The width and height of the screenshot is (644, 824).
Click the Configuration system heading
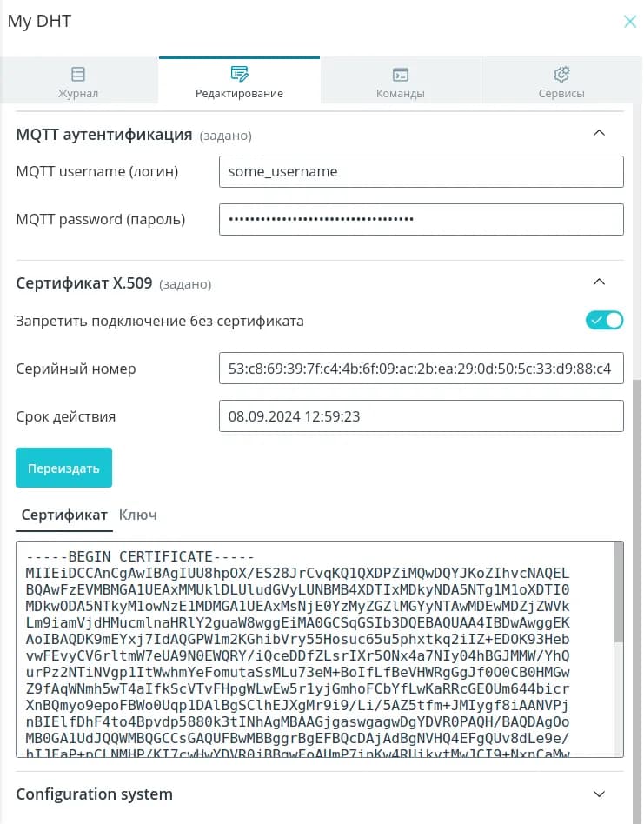(x=95, y=794)
